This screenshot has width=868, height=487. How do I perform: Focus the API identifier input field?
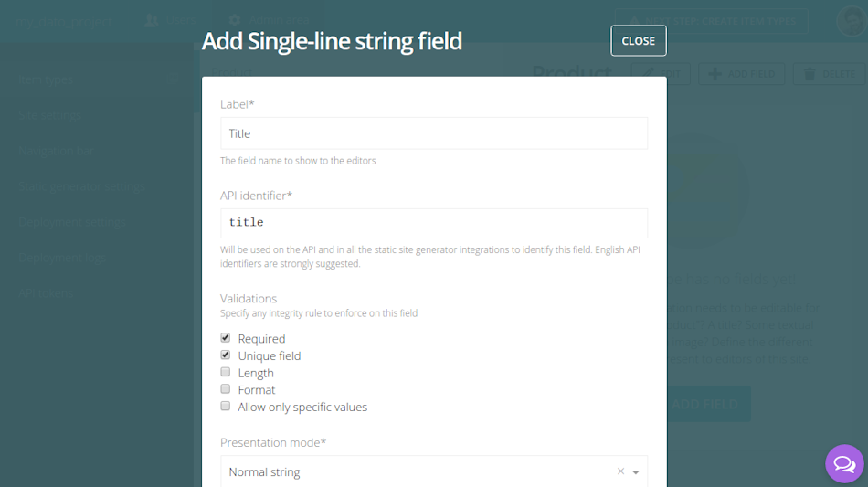(x=434, y=223)
